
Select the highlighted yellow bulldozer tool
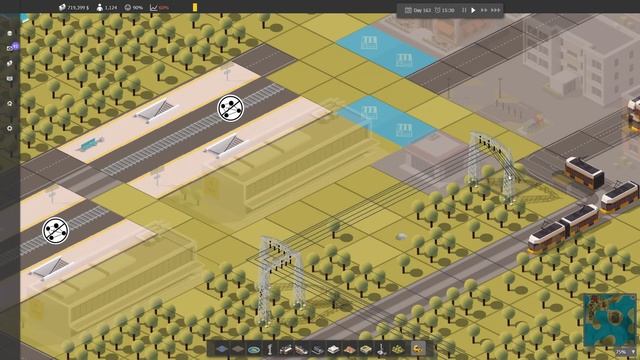(x=418, y=349)
